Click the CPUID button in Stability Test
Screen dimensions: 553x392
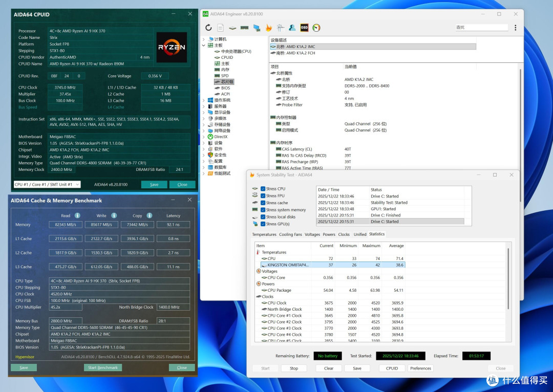(x=392, y=368)
